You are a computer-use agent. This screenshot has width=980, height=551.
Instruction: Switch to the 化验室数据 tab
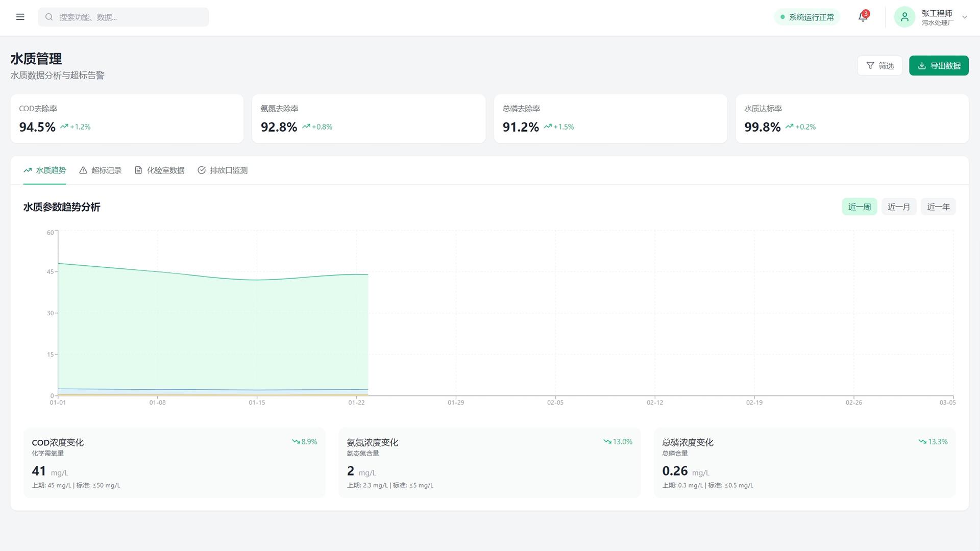tap(160, 170)
